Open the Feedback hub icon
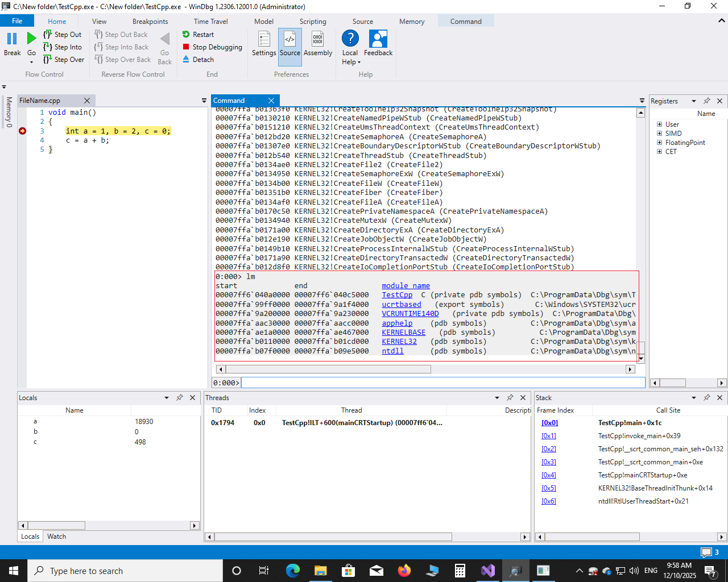This screenshot has height=582, width=728. click(378, 40)
